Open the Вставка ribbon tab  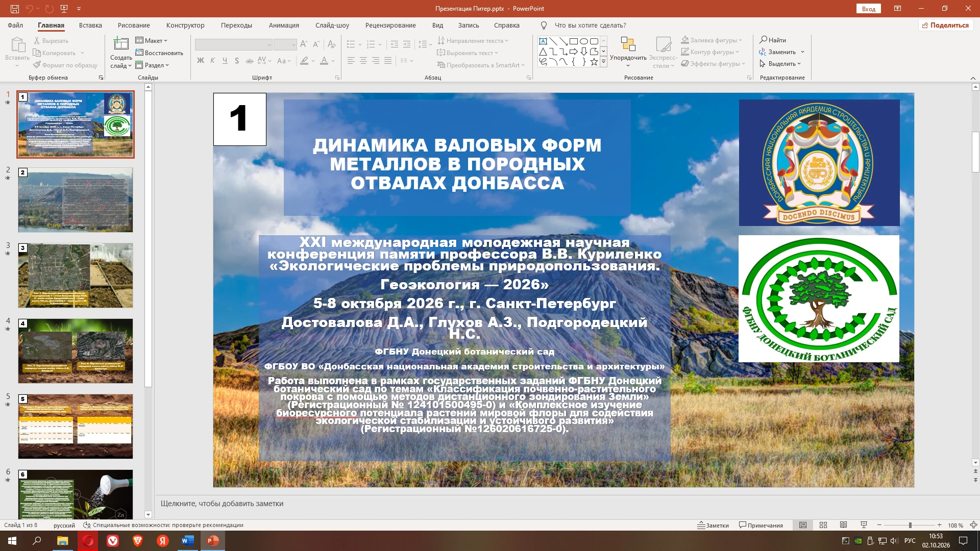click(x=90, y=26)
